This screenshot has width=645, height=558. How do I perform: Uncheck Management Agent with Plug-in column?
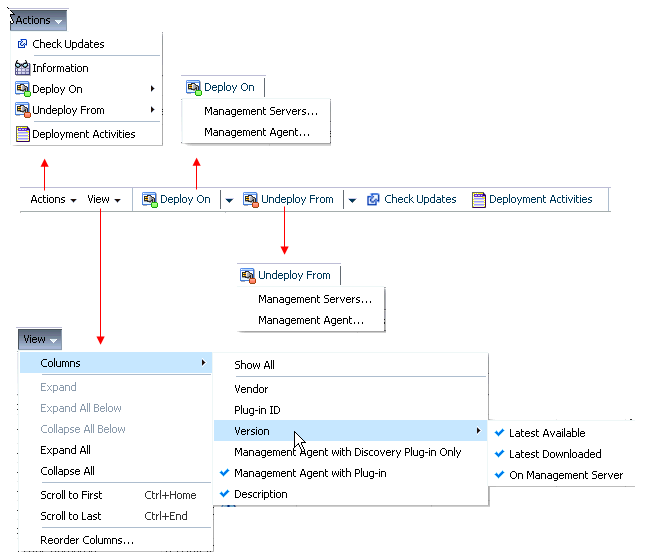225,473
